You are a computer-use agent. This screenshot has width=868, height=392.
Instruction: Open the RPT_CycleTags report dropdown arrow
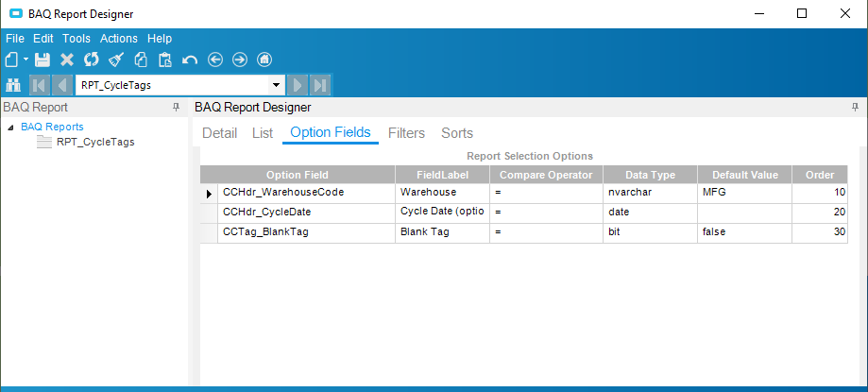[x=275, y=86]
